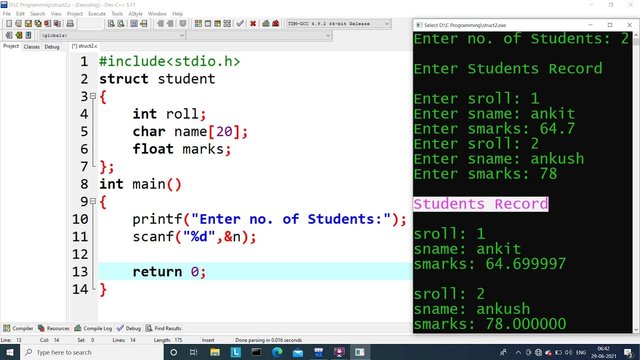The width and height of the screenshot is (640, 360).
Task: Switch to the Classes tab
Action: [31, 47]
